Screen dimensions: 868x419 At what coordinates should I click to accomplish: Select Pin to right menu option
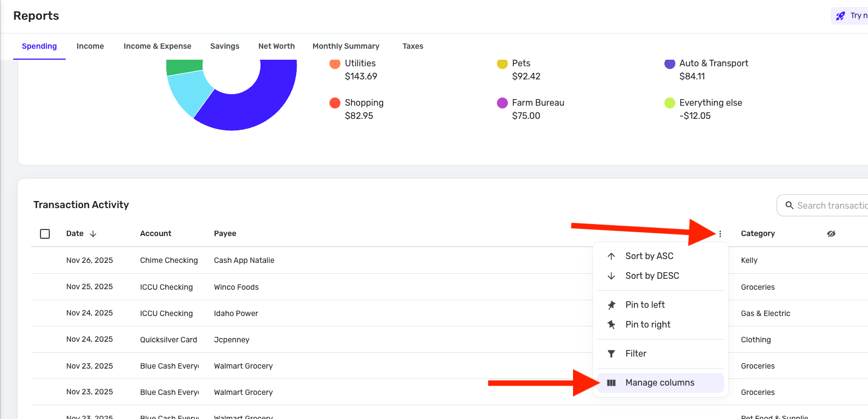coord(661,325)
